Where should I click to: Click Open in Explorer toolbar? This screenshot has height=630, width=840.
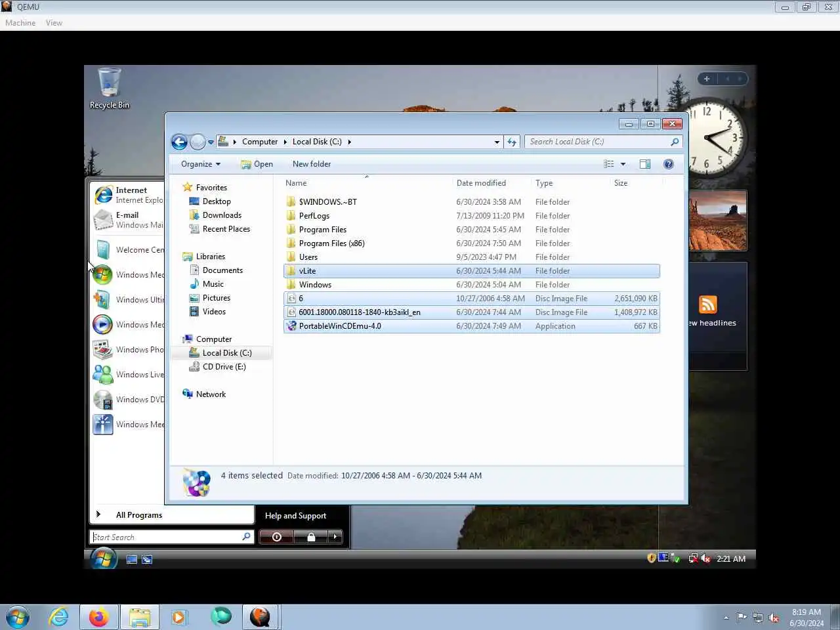pos(257,164)
